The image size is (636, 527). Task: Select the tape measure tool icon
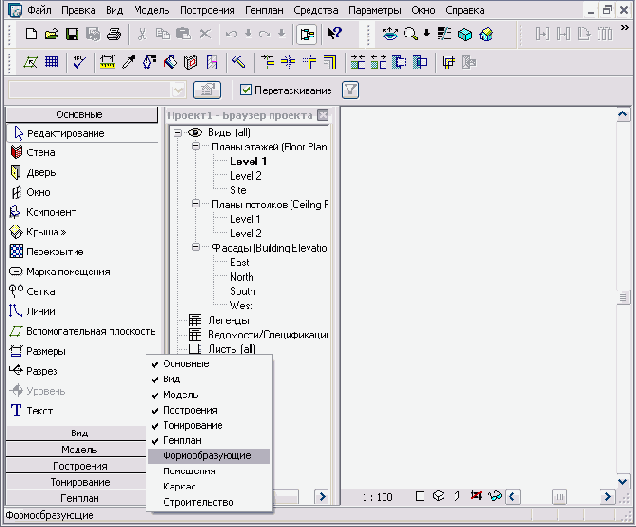pyautogui.click(x=107, y=62)
